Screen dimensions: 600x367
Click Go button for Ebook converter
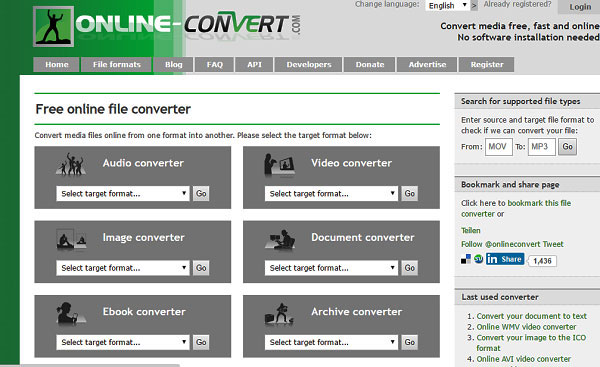point(201,342)
